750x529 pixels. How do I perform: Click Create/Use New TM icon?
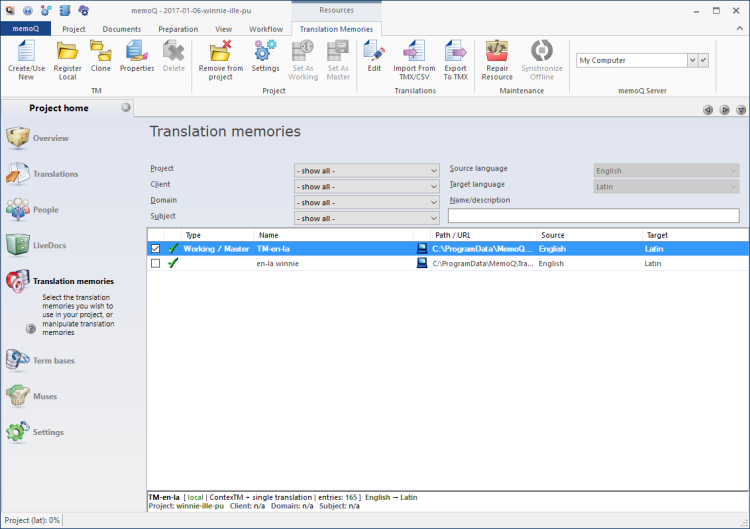point(26,60)
